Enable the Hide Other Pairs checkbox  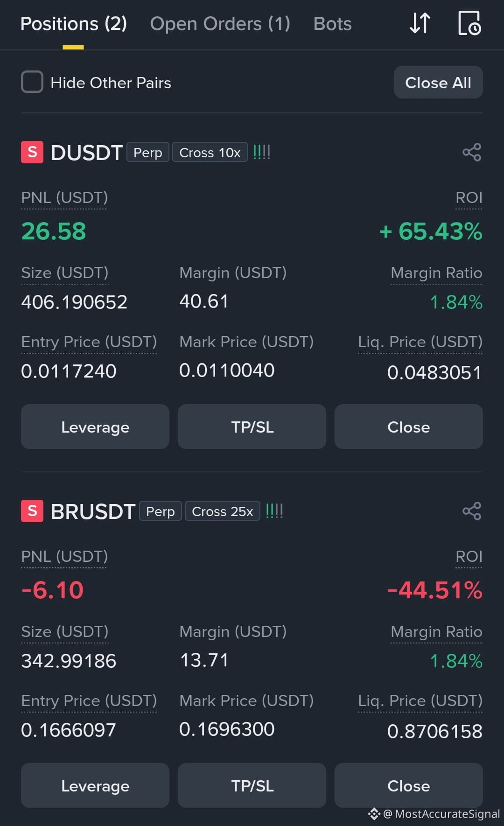(x=32, y=82)
